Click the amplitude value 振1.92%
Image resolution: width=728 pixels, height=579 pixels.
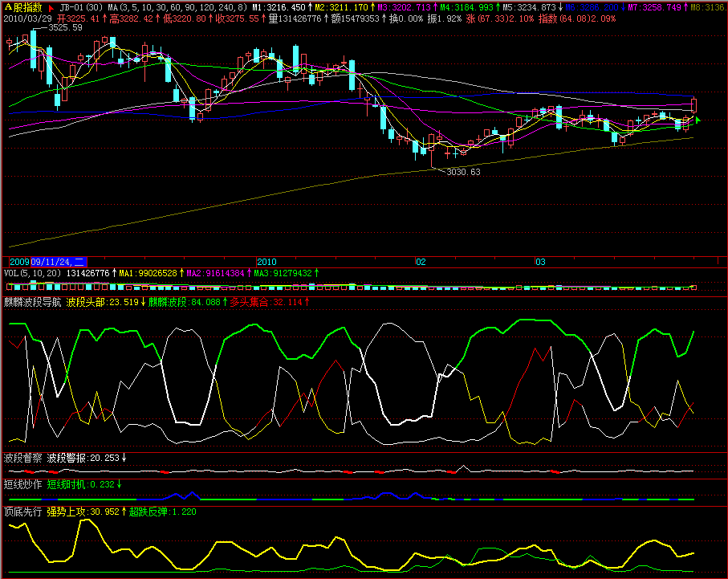click(x=445, y=19)
